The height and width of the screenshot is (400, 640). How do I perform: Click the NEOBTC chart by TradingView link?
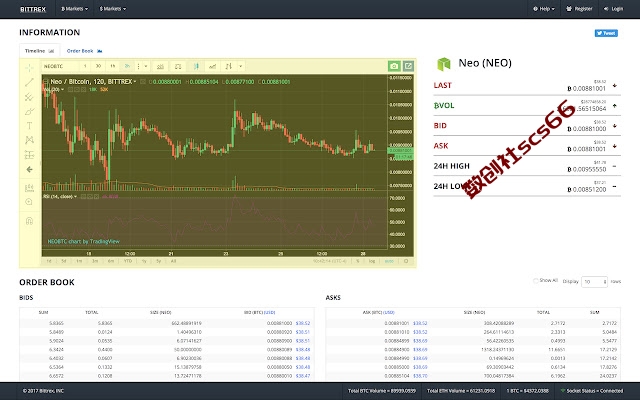(x=84, y=242)
